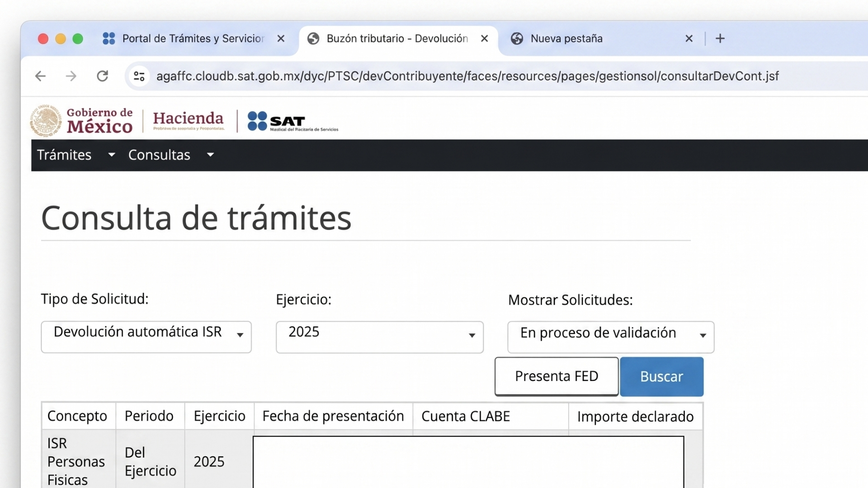Open site information icon in address bar

[139, 76]
